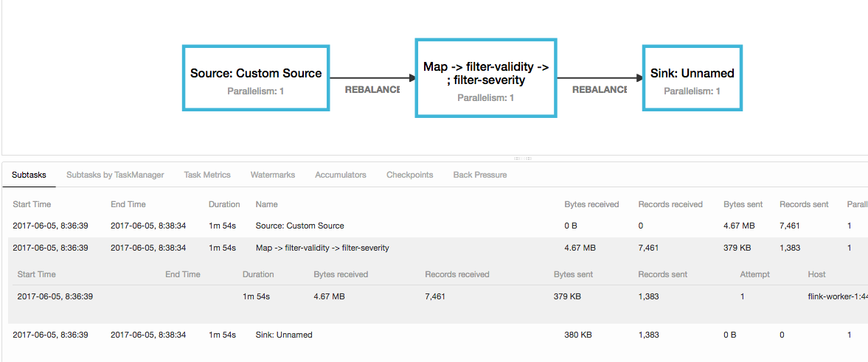Screen dimensions: 868x362
Task: Go to the Accumulators tab
Action: [x=340, y=175]
